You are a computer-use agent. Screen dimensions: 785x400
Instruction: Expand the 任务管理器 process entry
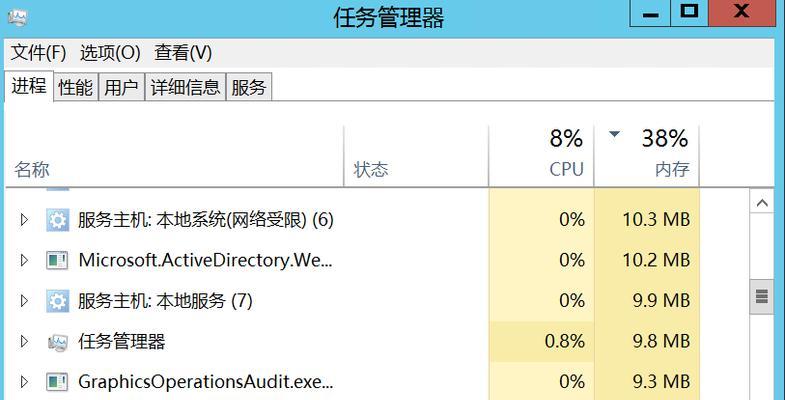coord(24,342)
